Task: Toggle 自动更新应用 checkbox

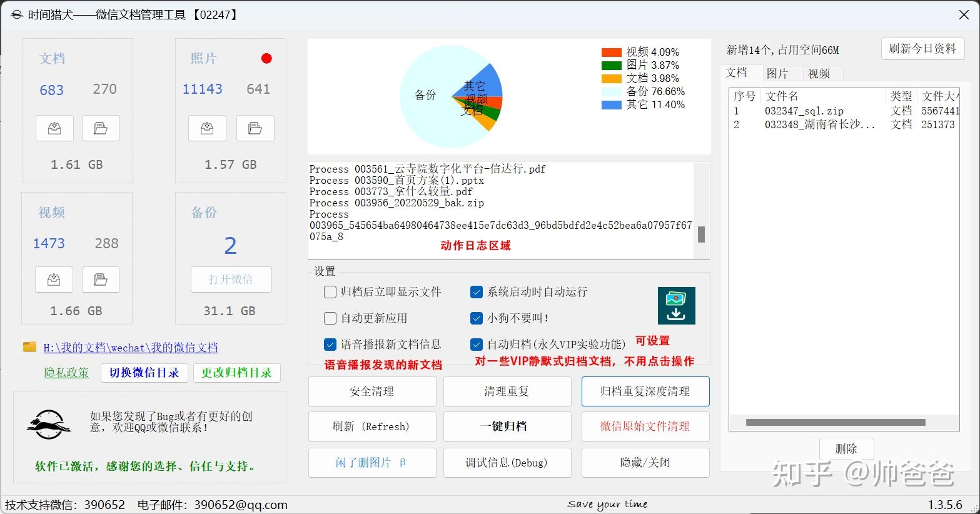Action: 330,318
